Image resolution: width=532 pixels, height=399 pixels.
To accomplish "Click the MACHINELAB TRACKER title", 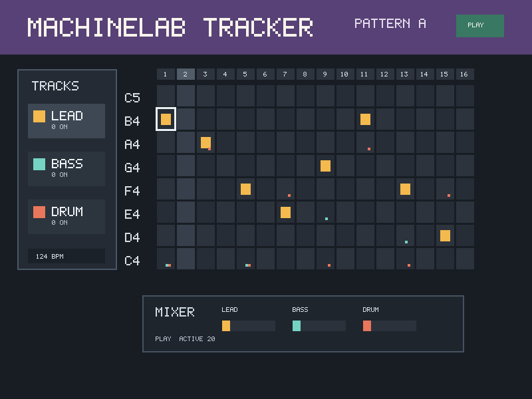I will (x=170, y=27).
